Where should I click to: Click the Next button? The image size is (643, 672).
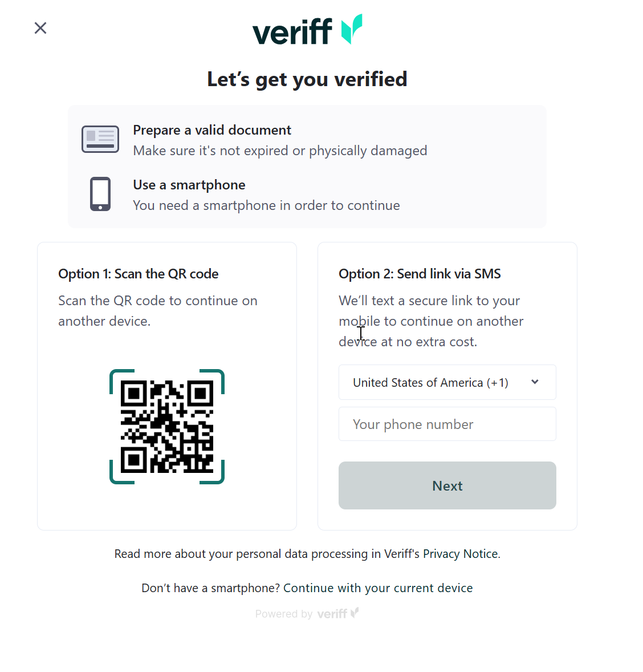pyautogui.click(x=447, y=485)
